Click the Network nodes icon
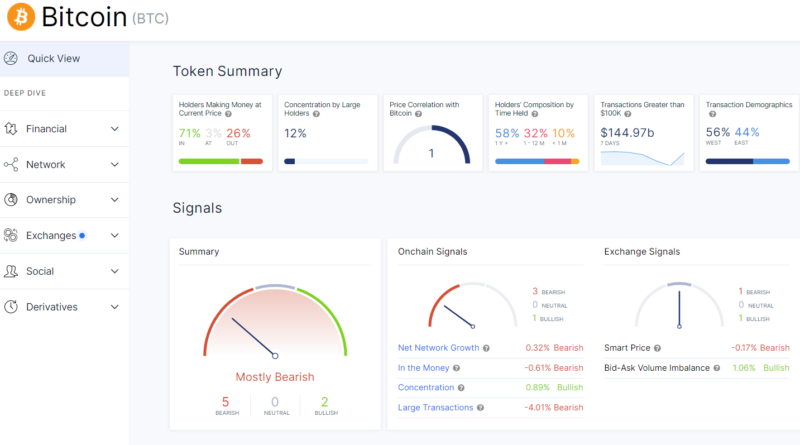Screen dimensions: 800x445 click(x=11, y=164)
